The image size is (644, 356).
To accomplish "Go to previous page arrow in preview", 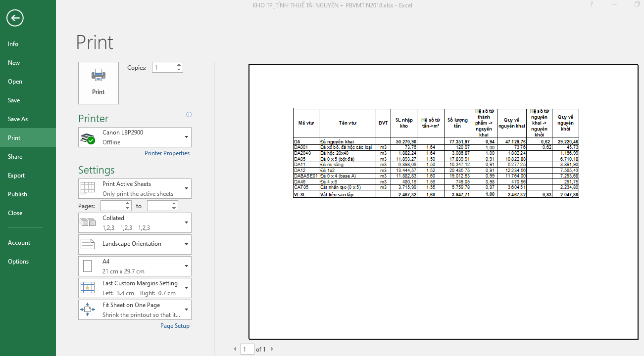I will tap(235, 349).
